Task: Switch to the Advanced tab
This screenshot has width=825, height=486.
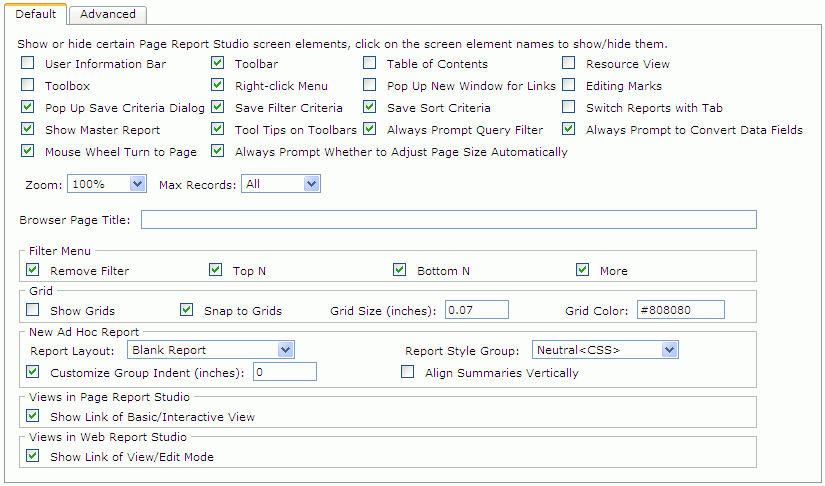Action: pyautogui.click(x=108, y=14)
